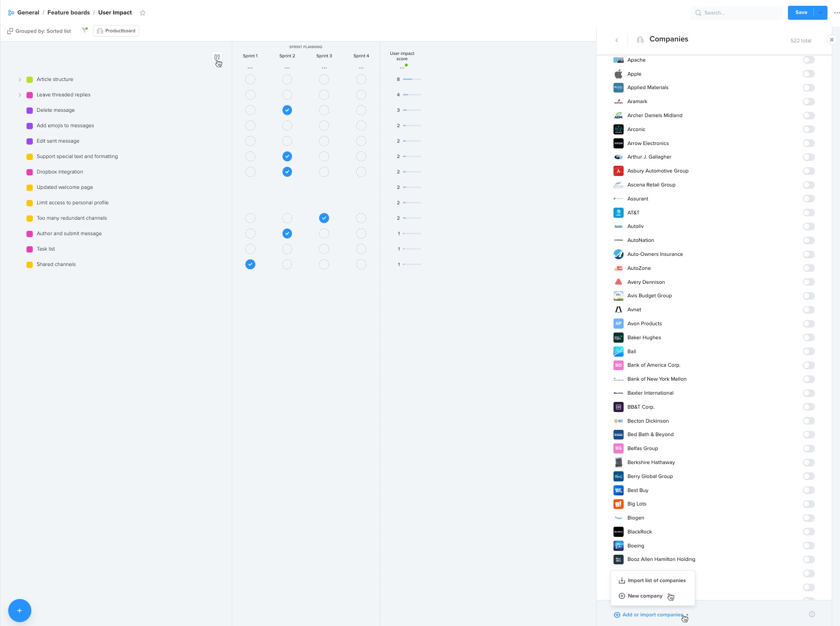Enable the AutoZone company toggle

pos(809,268)
